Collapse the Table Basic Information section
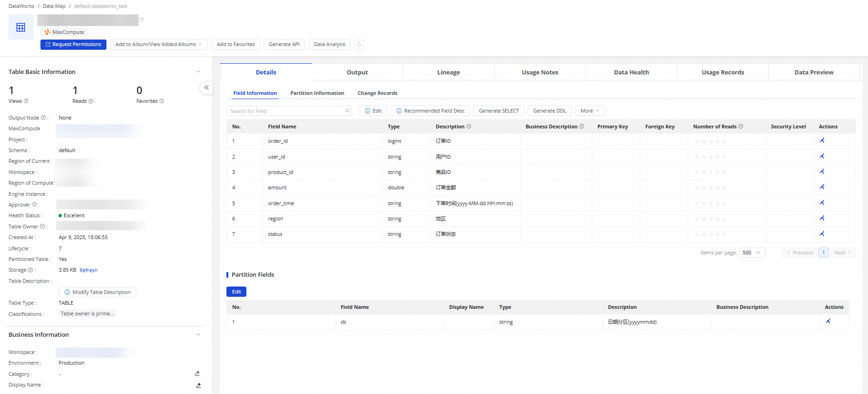The height and width of the screenshot is (394, 868). (198, 72)
